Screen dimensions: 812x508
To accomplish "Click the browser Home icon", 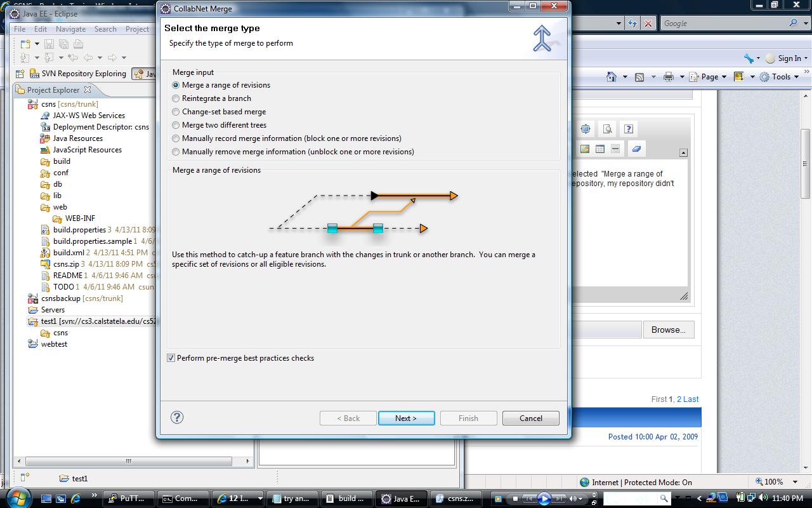I will tap(611, 77).
